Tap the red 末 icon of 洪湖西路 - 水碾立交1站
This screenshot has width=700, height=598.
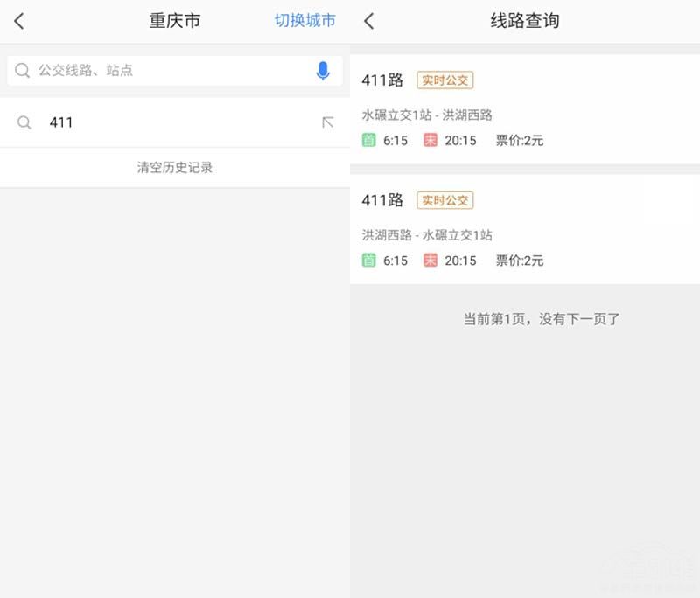click(x=430, y=261)
